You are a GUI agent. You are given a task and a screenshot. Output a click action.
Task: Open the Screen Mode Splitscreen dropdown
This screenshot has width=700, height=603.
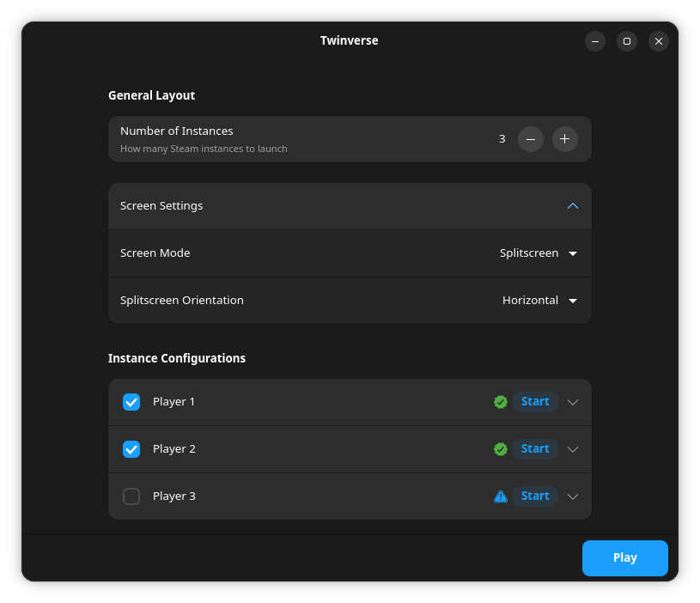click(539, 253)
